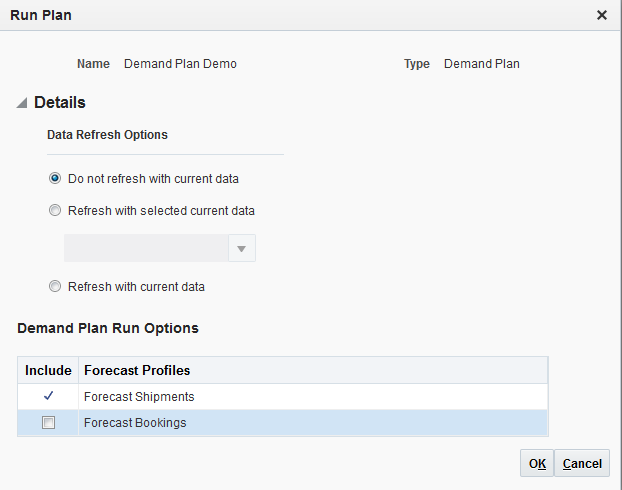Click the Forecast Profiles column header
Screen dimensions: 622x490
point(137,370)
